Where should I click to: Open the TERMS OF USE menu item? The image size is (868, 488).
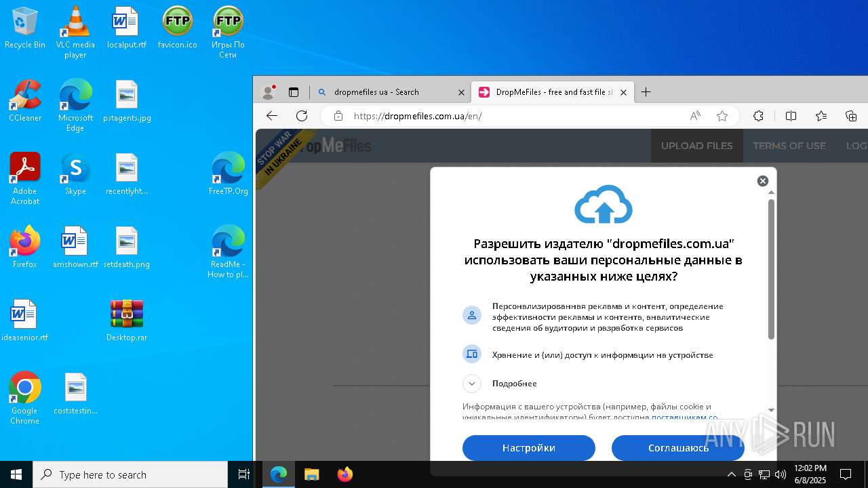click(x=789, y=146)
